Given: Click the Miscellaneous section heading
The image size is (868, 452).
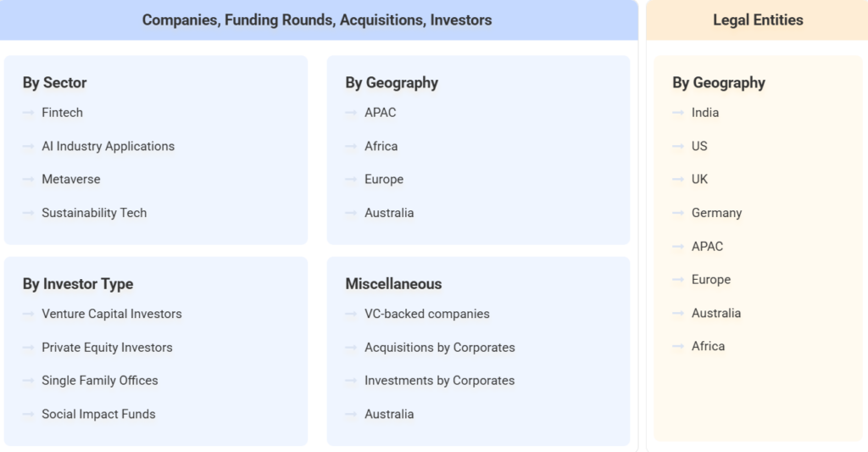Looking at the screenshot, I should (393, 284).
